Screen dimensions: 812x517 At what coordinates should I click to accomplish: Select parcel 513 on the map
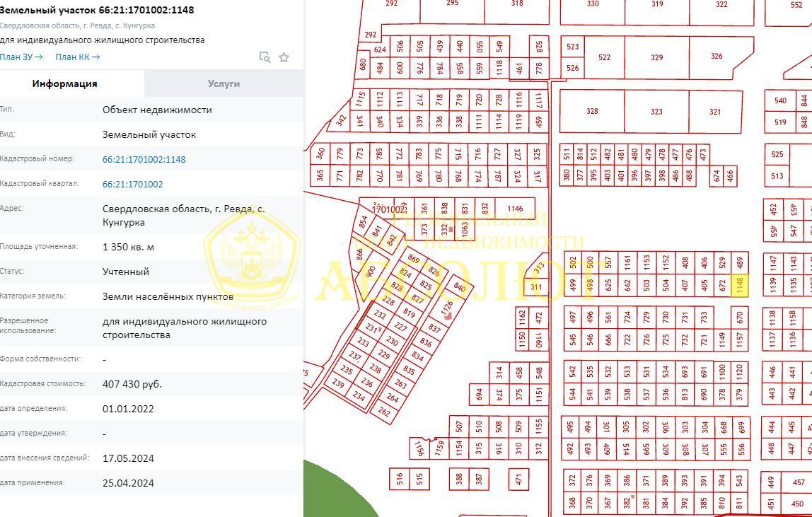coord(777,176)
